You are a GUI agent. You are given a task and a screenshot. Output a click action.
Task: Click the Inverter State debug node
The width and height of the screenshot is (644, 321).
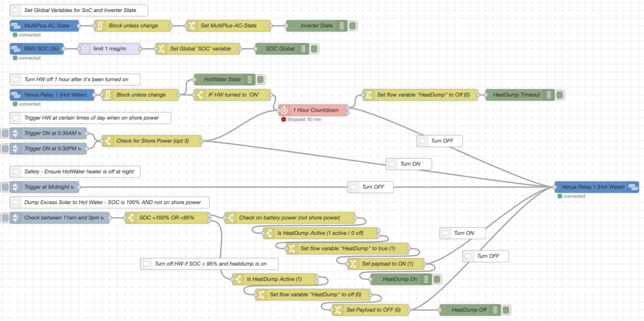pos(317,25)
